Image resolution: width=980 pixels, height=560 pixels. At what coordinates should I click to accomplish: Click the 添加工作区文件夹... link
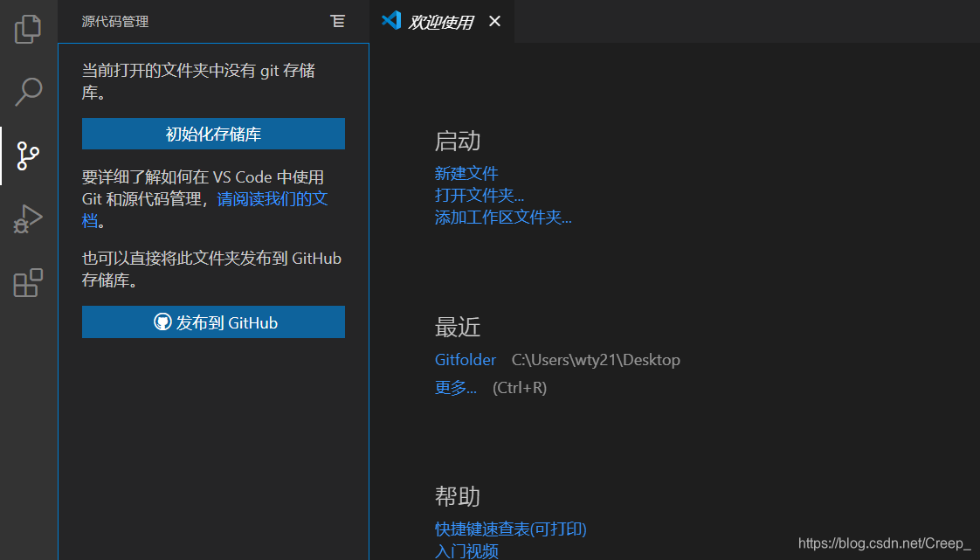(503, 217)
